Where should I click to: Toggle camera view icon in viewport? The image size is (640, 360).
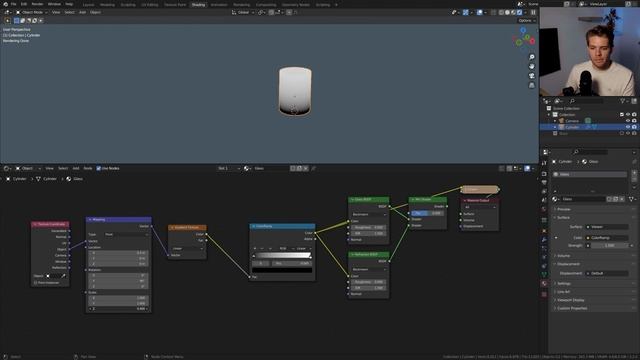tap(531, 76)
